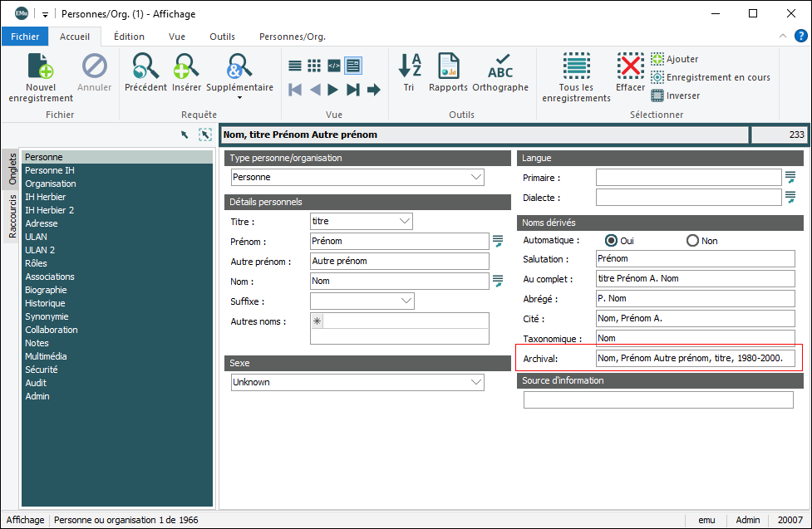Select Tous les enregistrements
The height and width of the screenshot is (529, 812).
(x=576, y=66)
